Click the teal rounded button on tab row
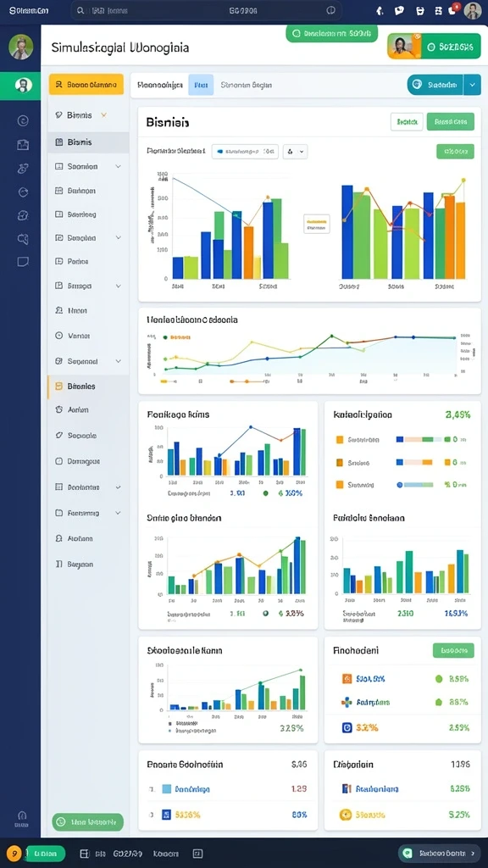 point(435,85)
